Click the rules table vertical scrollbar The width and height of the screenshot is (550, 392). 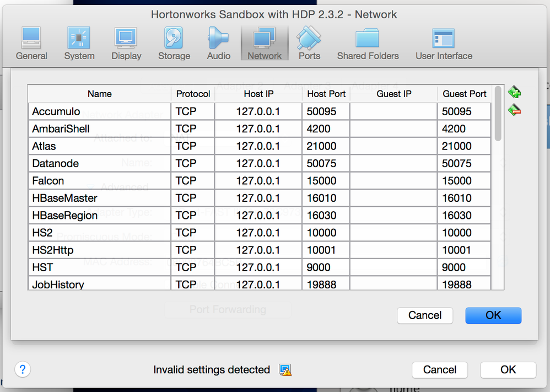(x=498, y=114)
